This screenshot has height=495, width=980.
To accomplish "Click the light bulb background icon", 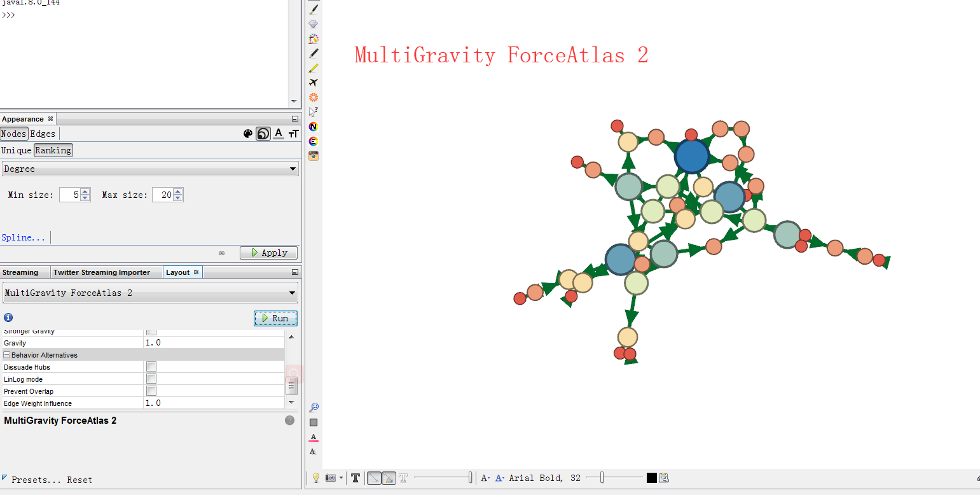I will click(315, 478).
